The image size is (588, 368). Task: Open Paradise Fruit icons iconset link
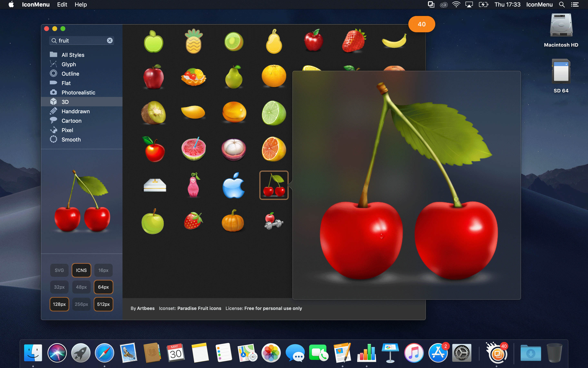199,308
